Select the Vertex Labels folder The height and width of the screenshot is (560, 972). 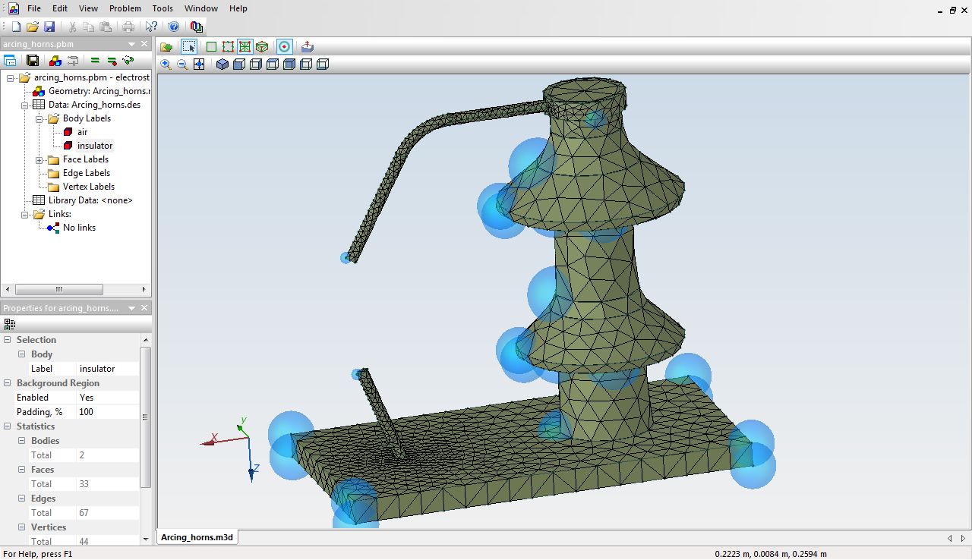(88, 187)
